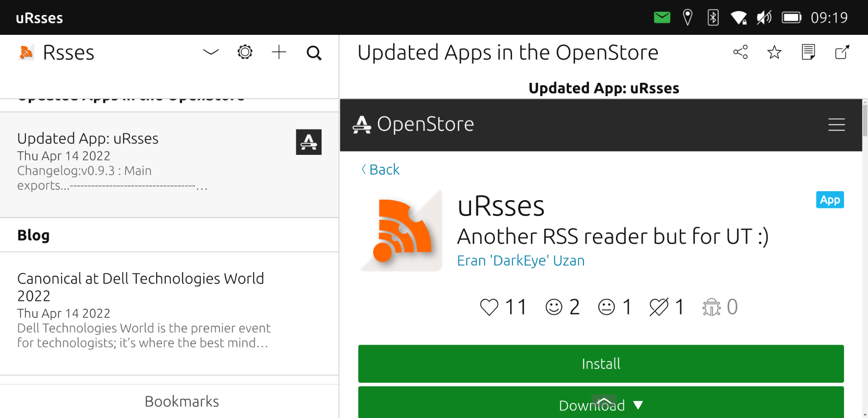Switch to reader view page icon
The image size is (868, 418).
[808, 52]
